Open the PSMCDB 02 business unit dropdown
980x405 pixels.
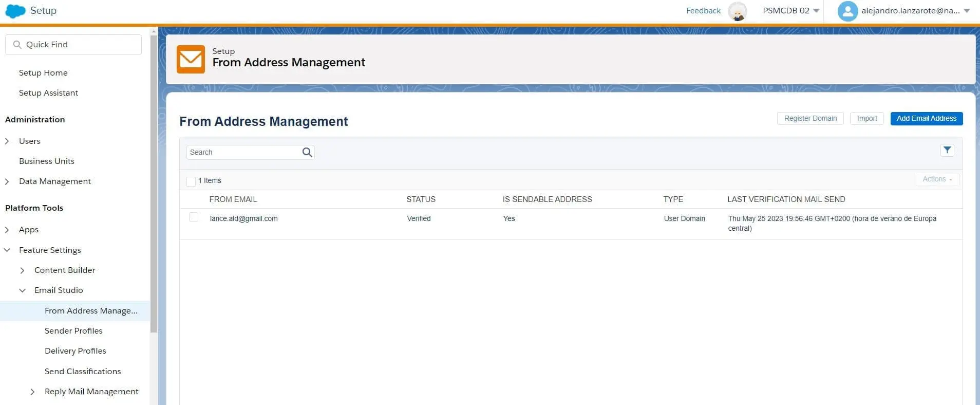pyautogui.click(x=790, y=11)
